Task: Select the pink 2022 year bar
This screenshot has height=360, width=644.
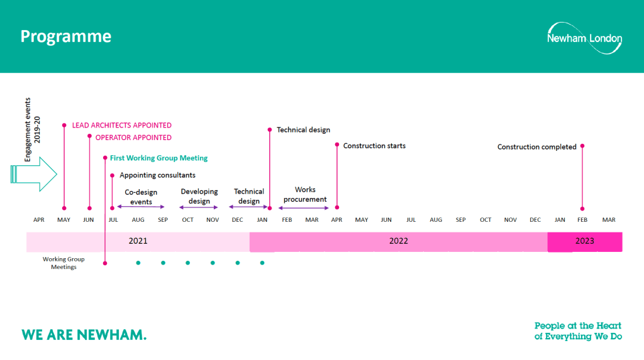Action: click(398, 241)
